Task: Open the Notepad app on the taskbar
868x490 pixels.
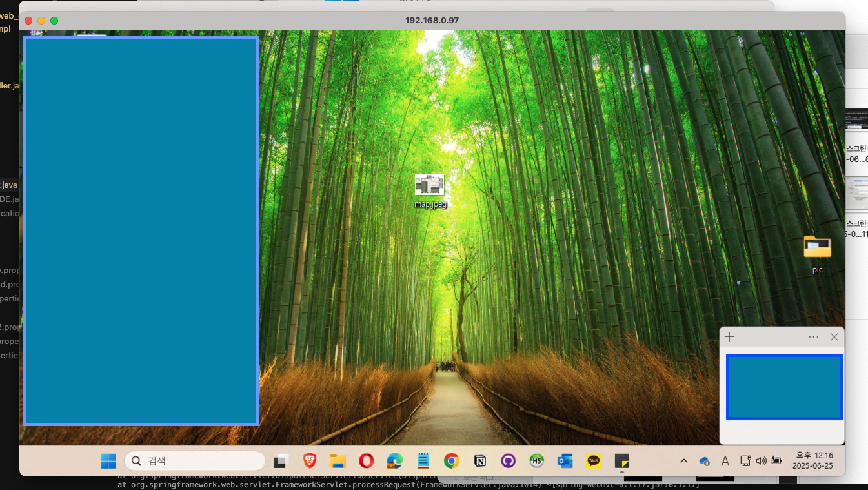Action: click(x=423, y=461)
